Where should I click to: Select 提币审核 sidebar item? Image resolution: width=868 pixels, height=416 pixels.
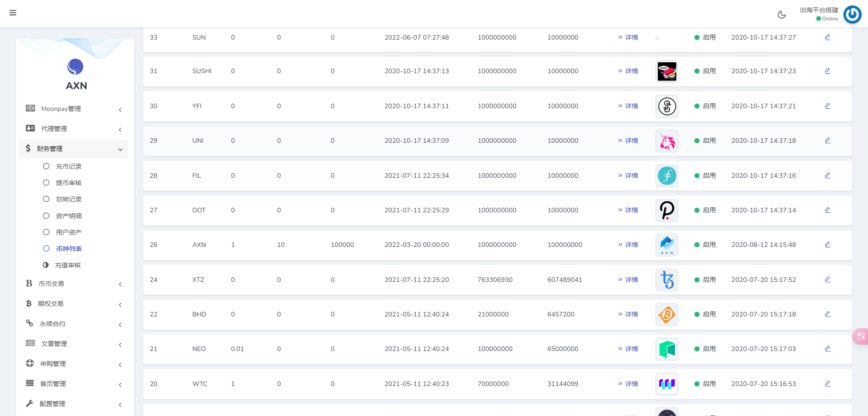tap(69, 183)
